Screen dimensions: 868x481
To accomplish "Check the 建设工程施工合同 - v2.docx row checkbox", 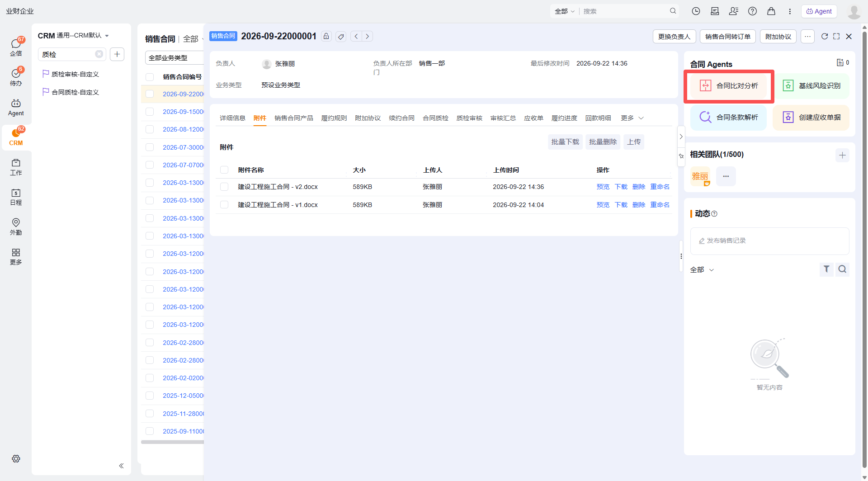I will pyautogui.click(x=224, y=187).
